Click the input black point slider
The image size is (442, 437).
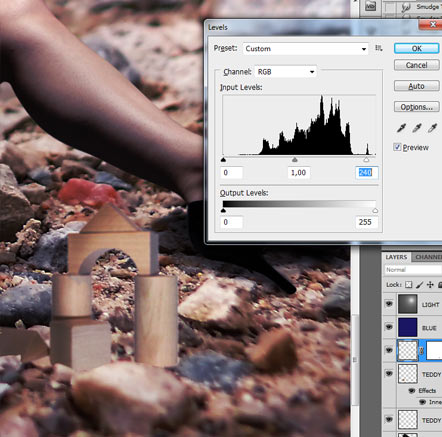(x=223, y=160)
